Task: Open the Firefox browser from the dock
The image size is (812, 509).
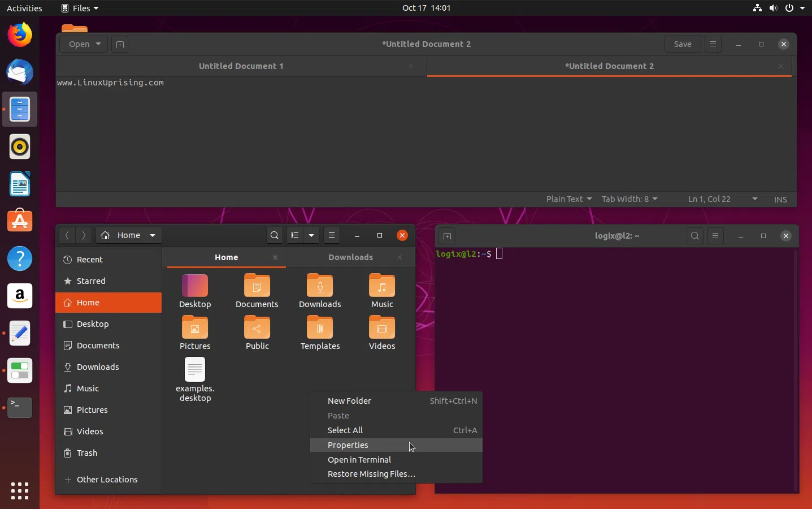Action: [x=20, y=34]
